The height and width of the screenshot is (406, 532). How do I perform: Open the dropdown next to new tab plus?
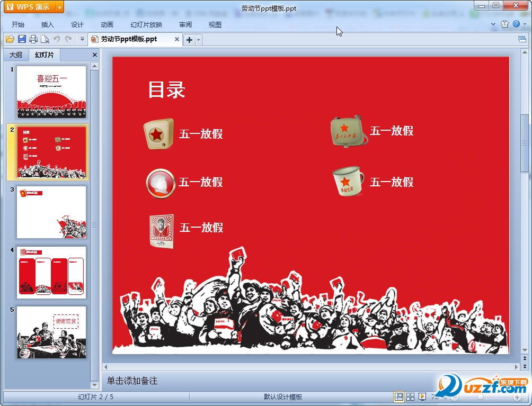199,40
